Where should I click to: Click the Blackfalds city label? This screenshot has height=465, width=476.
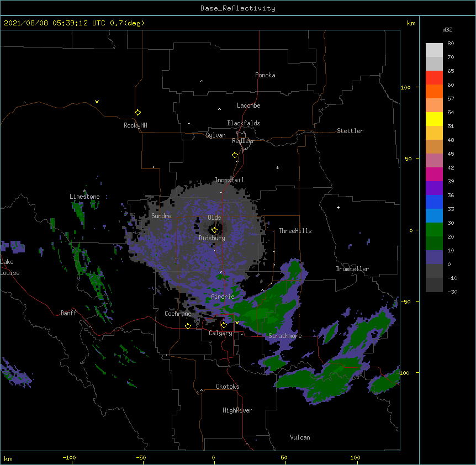(x=244, y=123)
